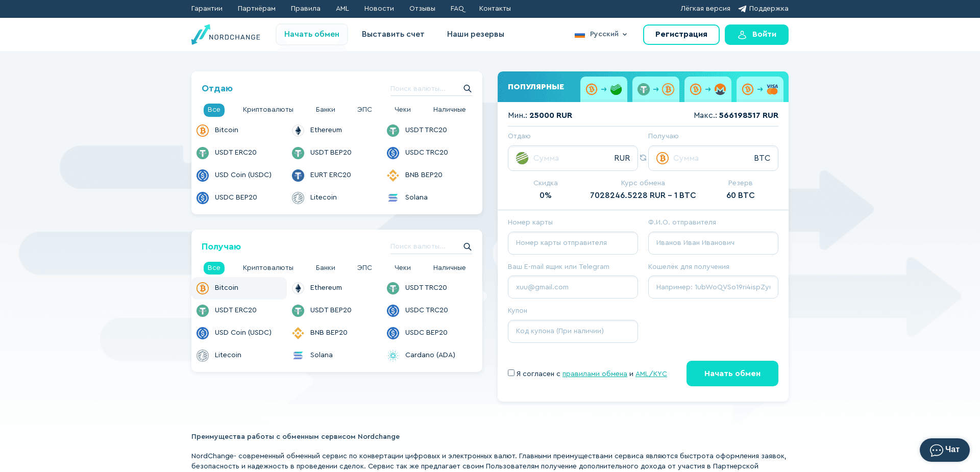Open the Русский language dropdown
Image resolution: width=980 pixels, height=472 pixels.
tap(601, 34)
